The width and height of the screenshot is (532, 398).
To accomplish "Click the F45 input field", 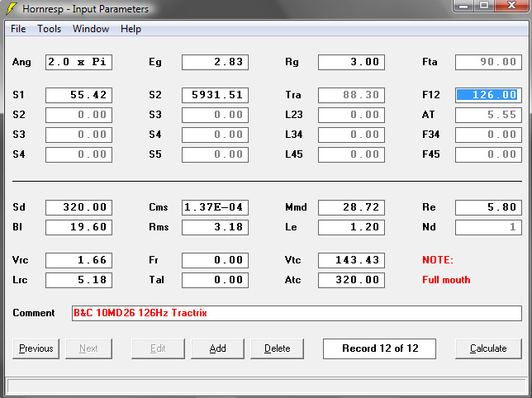I will tap(488, 154).
